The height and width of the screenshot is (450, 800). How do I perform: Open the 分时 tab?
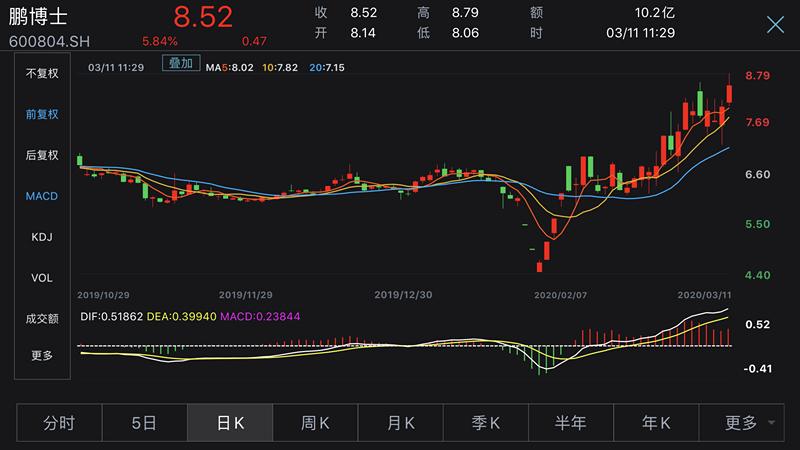coord(59,422)
